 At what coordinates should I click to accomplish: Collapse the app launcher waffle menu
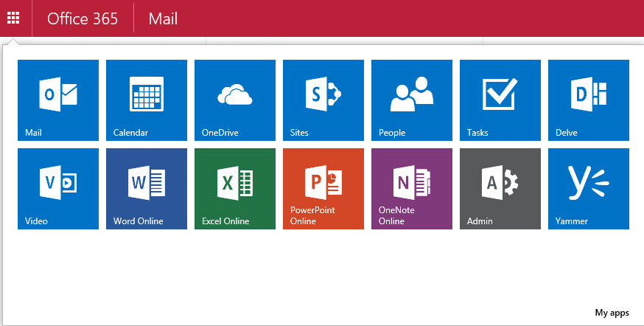[x=13, y=18]
